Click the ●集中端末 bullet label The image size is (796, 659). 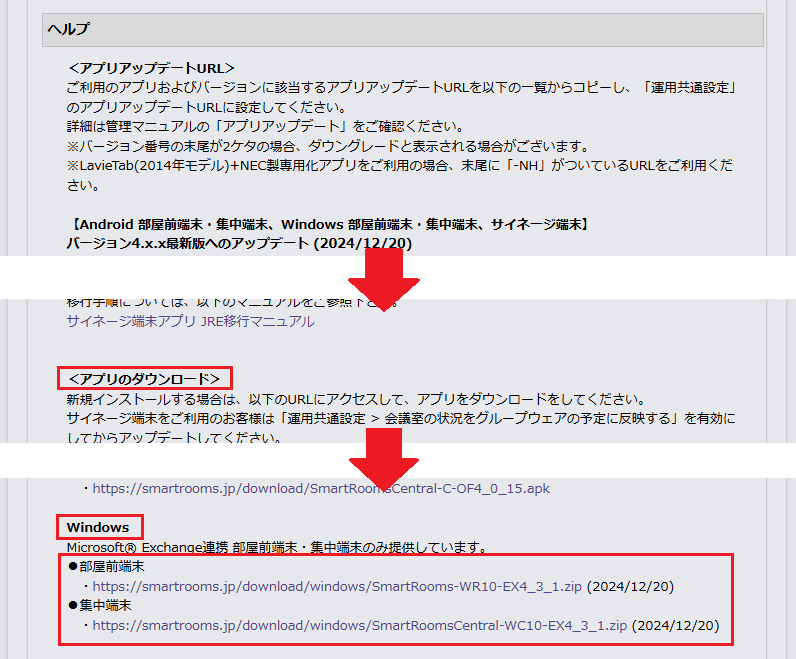[x=99, y=606]
